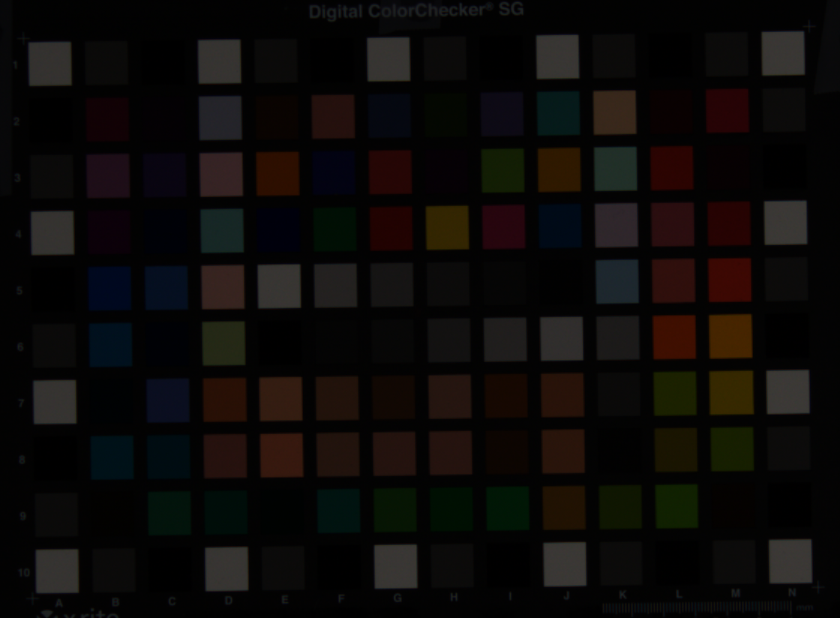Image resolution: width=840 pixels, height=618 pixels.
Task: Select the bright green patch at L9
Action: (x=676, y=506)
